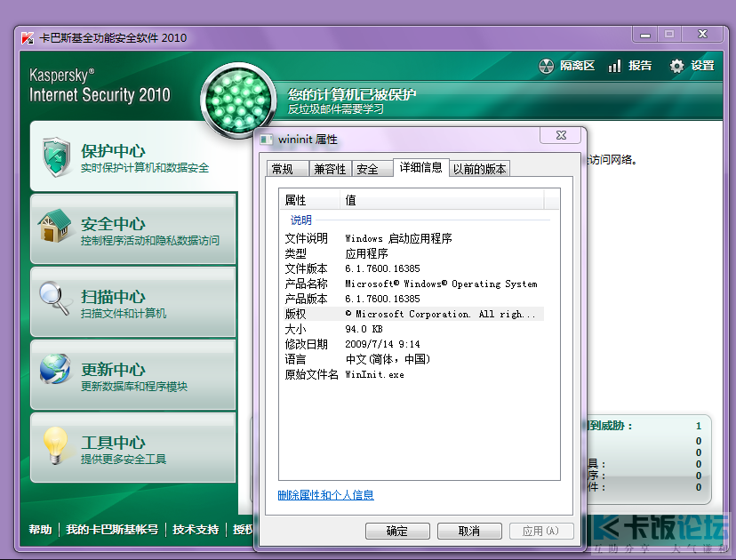Open the 扫描中心 panel title

[113, 297]
